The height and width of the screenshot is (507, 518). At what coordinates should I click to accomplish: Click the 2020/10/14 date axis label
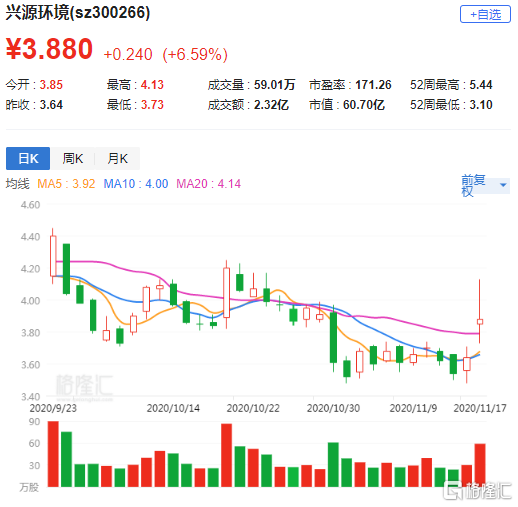[173, 408]
